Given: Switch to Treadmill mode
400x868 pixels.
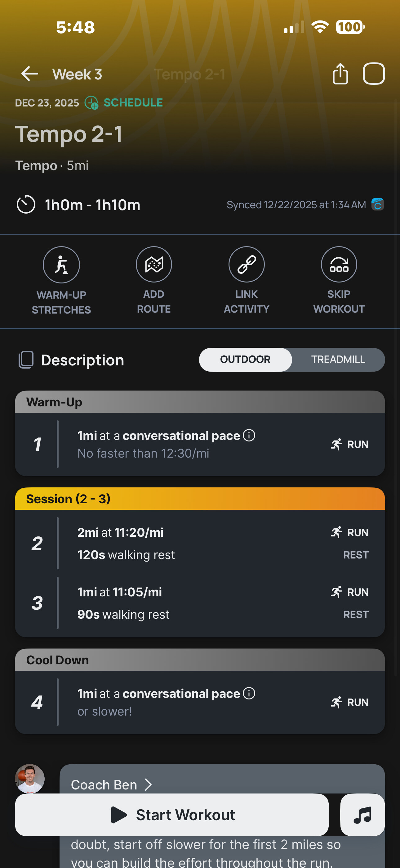Looking at the screenshot, I should click(x=338, y=359).
